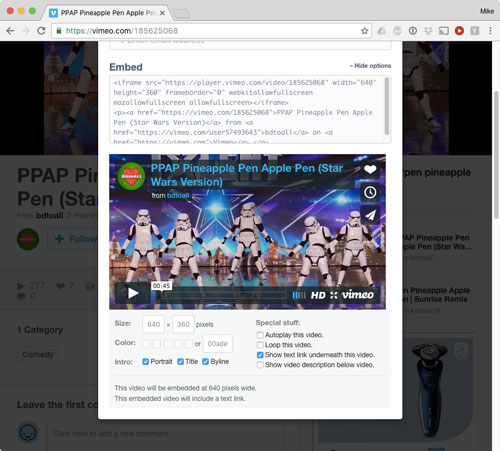Open Chrome three-dot menu

coord(490,31)
